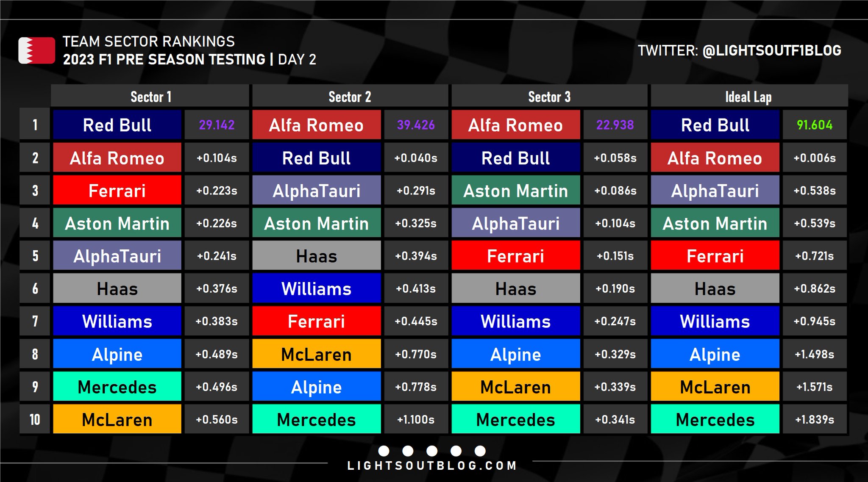Click the +1.100s gap in Sector 2

[416, 419]
